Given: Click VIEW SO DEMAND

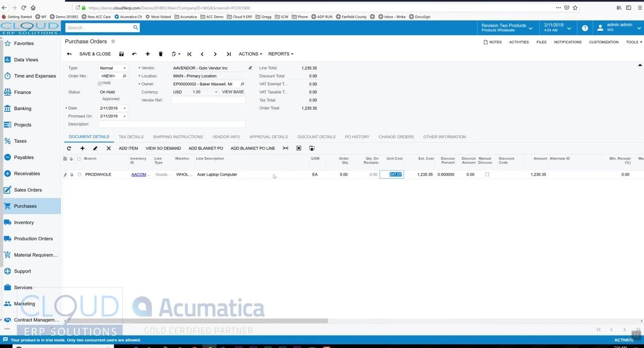Looking at the screenshot, I should [163, 148].
